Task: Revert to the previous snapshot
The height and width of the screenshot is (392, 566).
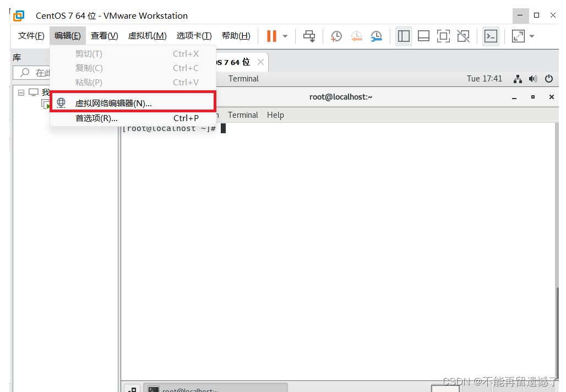Action: coord(356,36)
